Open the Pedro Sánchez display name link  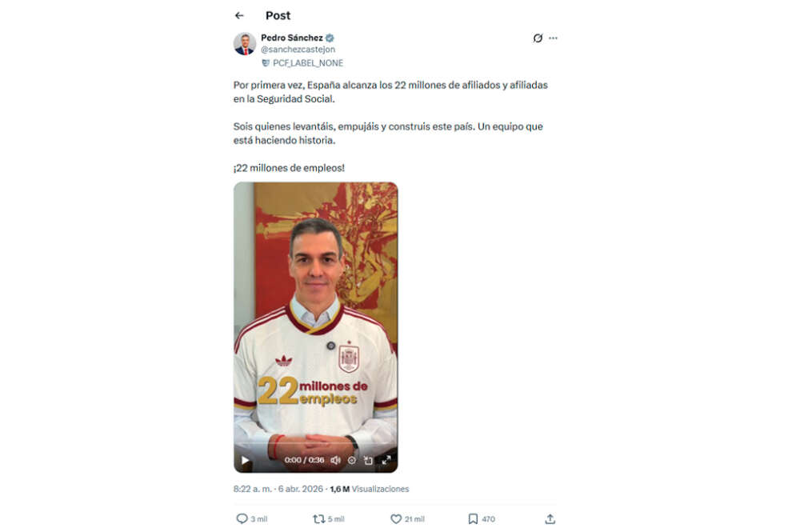pyautogui.click(x=292, y=38)
